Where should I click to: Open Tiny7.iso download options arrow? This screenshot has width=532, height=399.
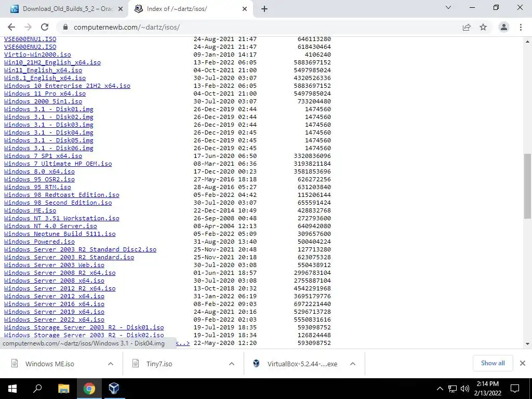pos(232,364)
